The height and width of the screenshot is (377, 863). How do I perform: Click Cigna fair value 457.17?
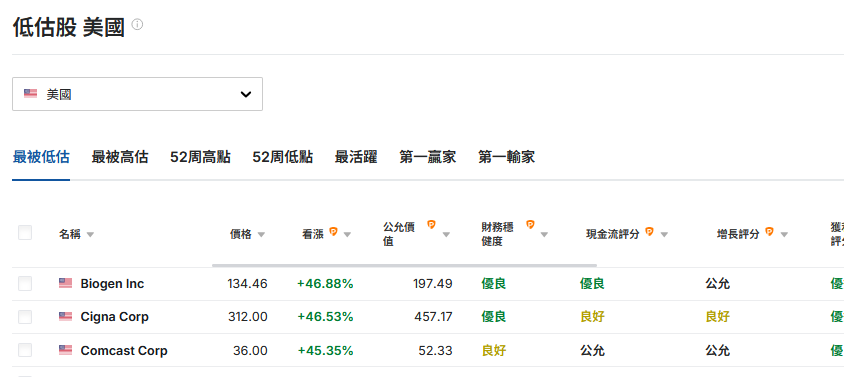tap(433, 317)
